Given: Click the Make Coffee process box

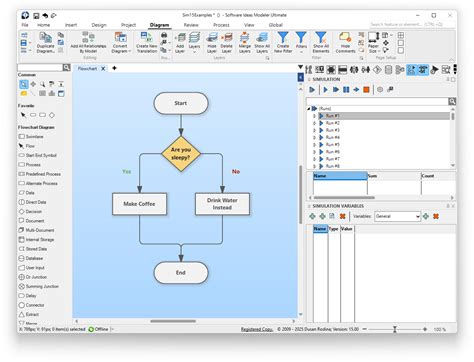Looking at the screenshot, I should [139, 204].
